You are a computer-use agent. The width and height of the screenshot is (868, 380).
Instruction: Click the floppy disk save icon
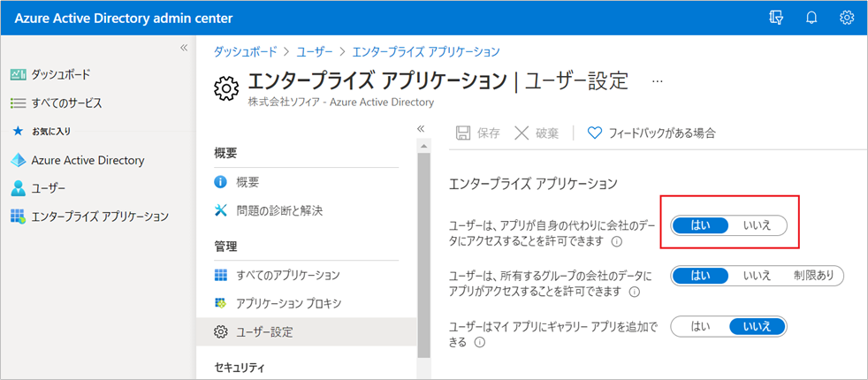coord(462,133)
